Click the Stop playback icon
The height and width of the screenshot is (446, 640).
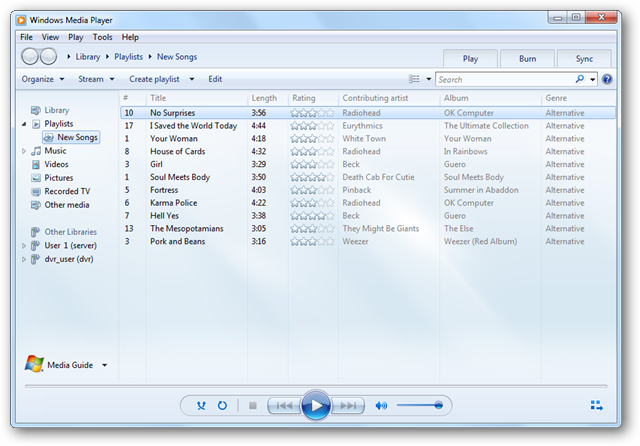[253, 406]
